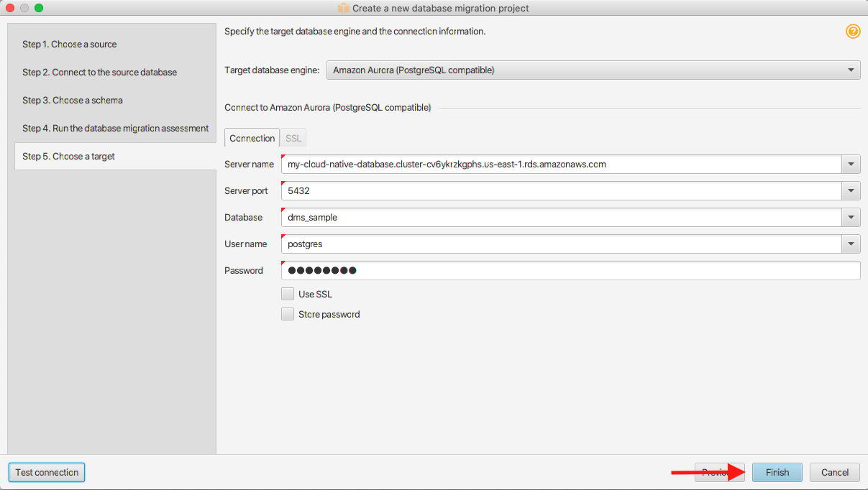Click the "Connect to Amazon Aurora (PostgreSQL compatible)" heading
Image resolution: width=868 pixels, height=490 pixels.
click(328, 108)
